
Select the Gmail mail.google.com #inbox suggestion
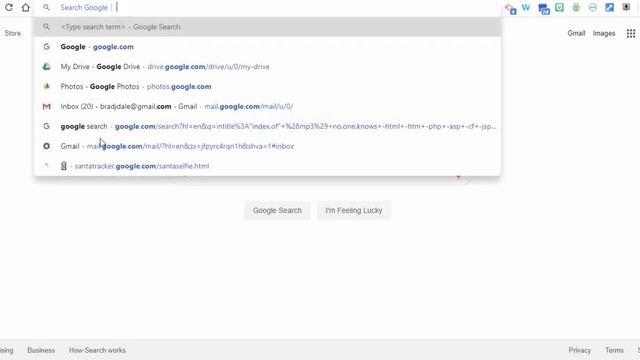click(x=268, y=146)
